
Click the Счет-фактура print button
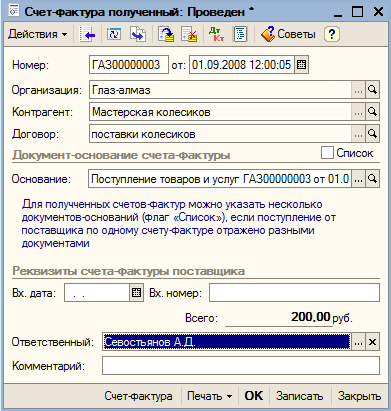(138, 396)
